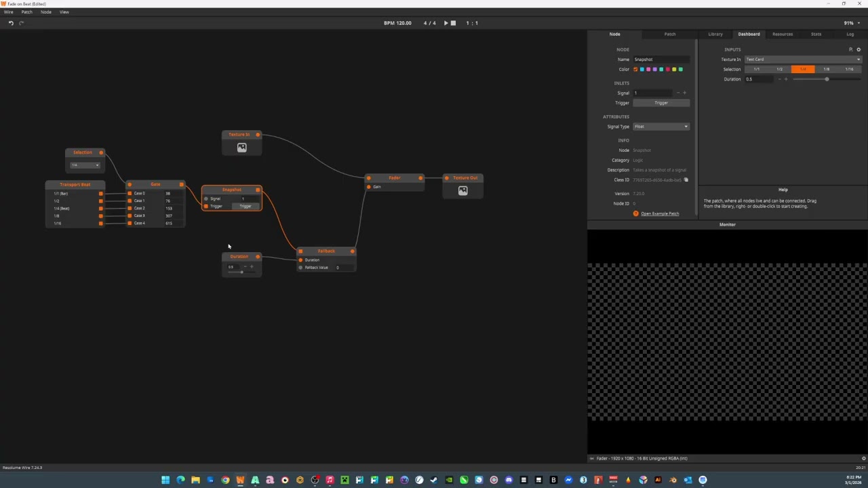Viewport: 868px width, 488px height.
Task: Click the image icon on Texture Out node
Action: [x=462, y=191]
